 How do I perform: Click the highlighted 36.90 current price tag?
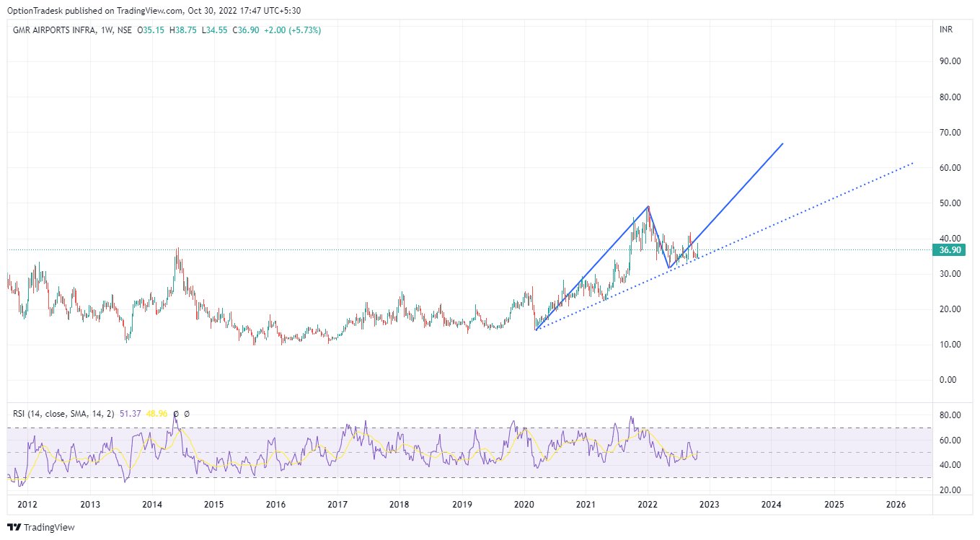pos(948,250)
